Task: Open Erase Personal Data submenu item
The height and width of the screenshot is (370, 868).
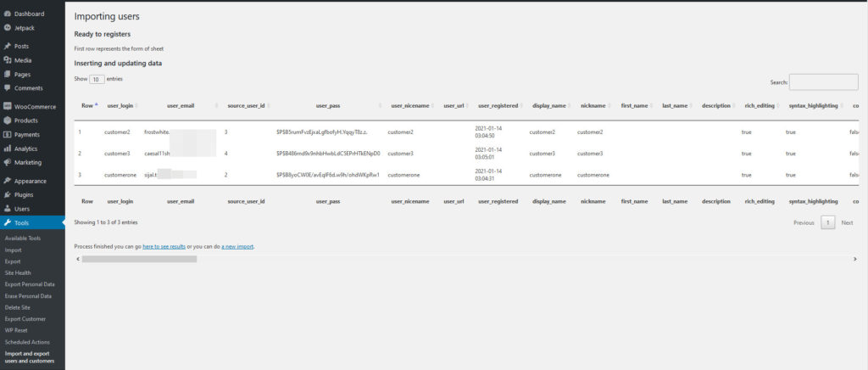Action: [x=28, y=296]
